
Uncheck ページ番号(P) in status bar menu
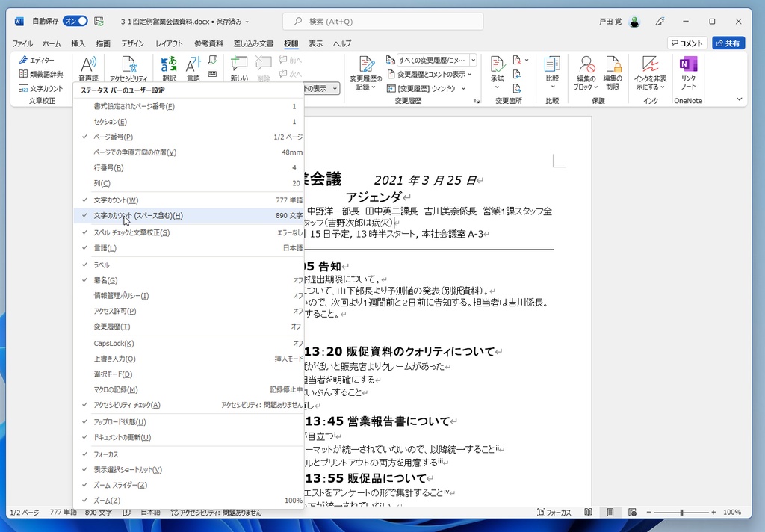coord(188,137)
